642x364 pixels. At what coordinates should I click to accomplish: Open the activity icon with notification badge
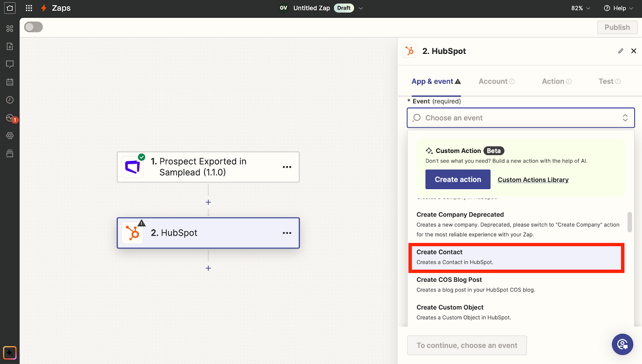(x=11, y=118)
